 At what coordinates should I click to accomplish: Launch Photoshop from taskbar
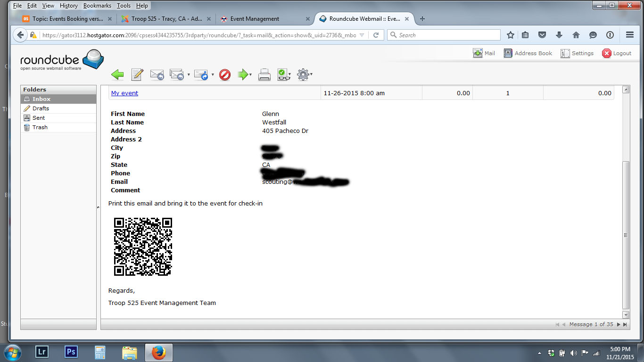pos(71,352)
